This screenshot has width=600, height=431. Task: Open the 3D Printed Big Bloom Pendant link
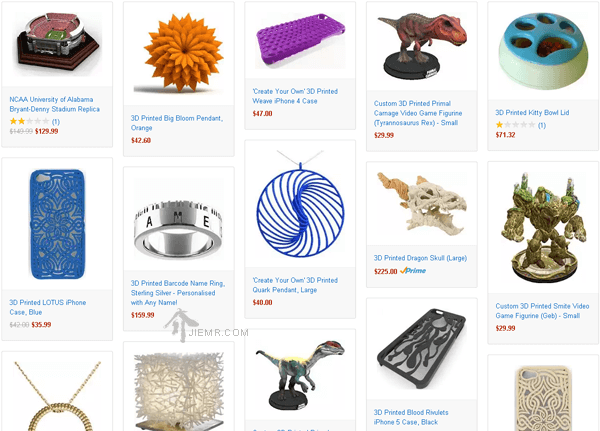pos(176,123)
